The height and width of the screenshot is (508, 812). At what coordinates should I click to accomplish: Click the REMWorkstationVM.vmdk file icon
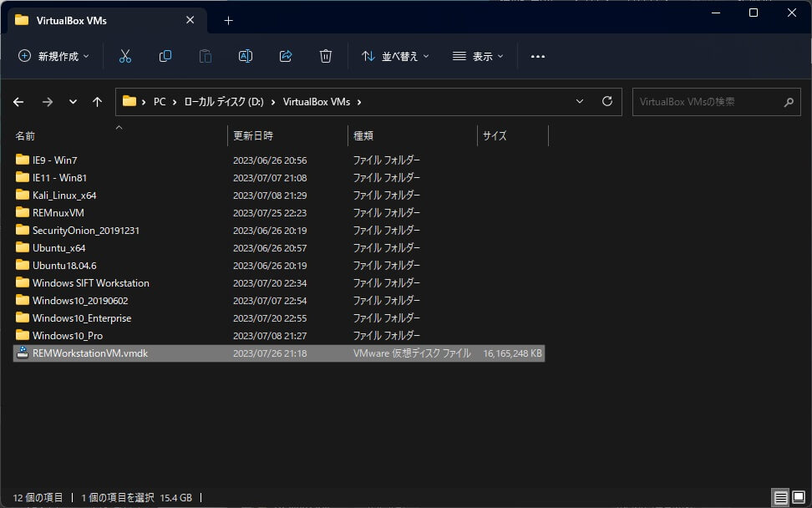23,353
